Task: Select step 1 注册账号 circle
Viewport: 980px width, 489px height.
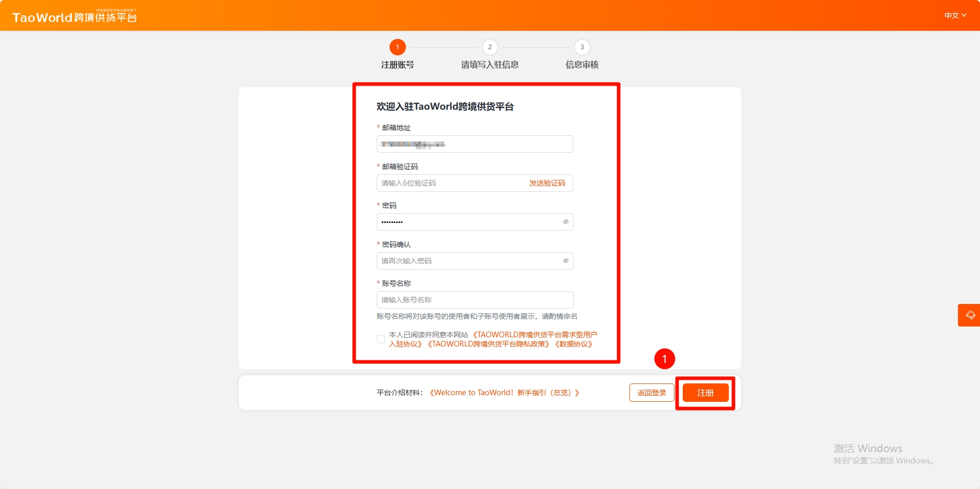Action: [x=397, y=47]
